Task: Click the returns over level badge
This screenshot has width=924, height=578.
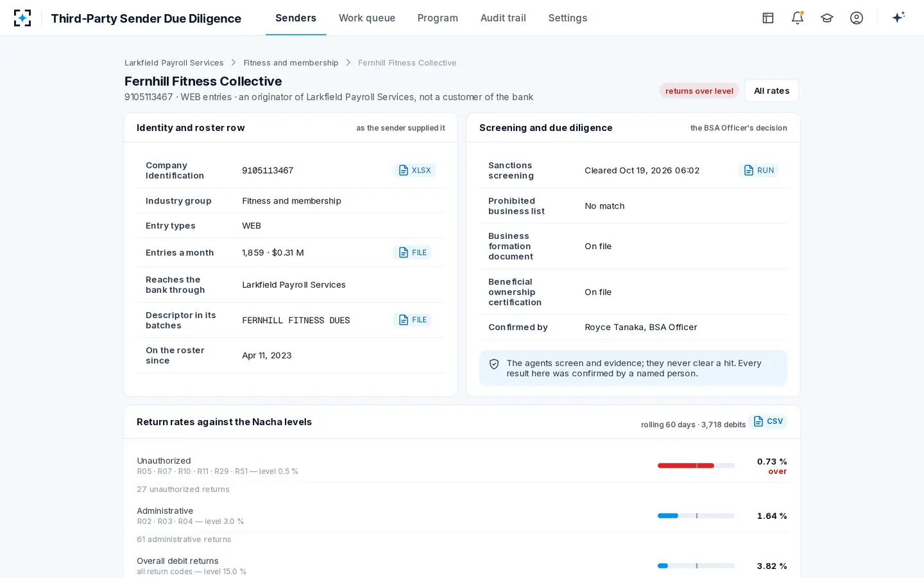Action: [699, 91]
